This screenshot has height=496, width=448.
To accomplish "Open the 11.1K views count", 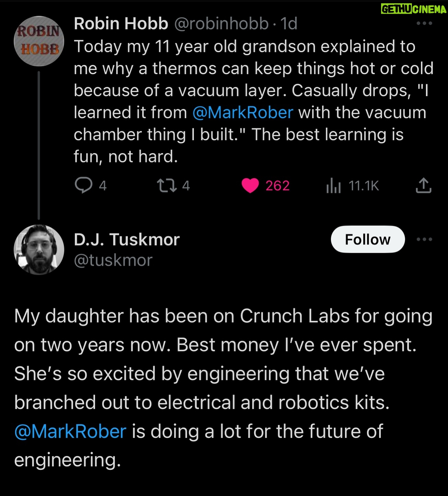I will (364, 186).
